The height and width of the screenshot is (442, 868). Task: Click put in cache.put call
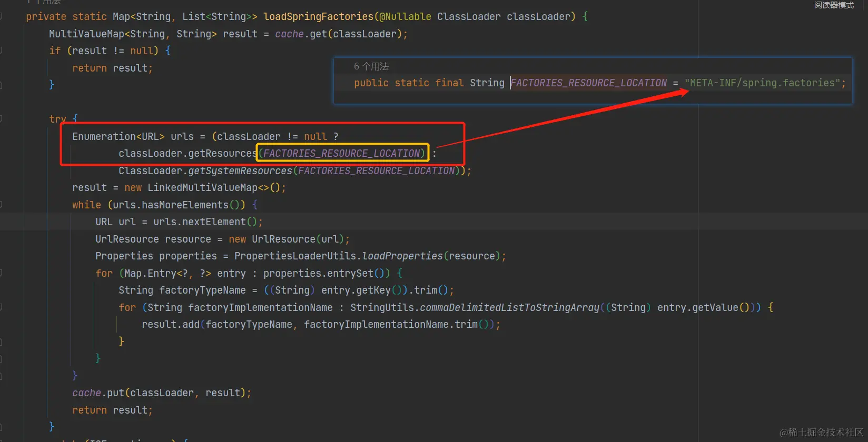pyautogui.click(x=115, y=393)
